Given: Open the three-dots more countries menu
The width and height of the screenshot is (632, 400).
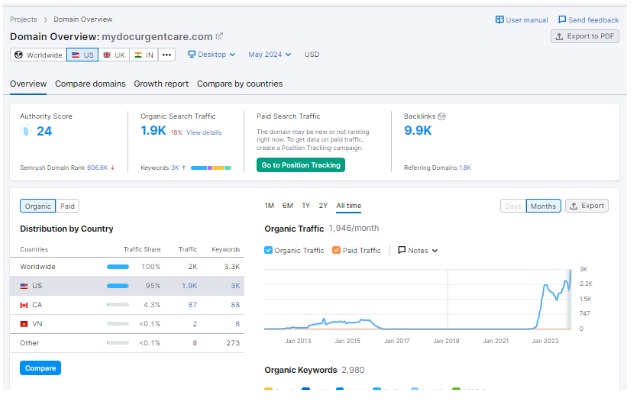Looking at the screenshot, I should point(167,55).
